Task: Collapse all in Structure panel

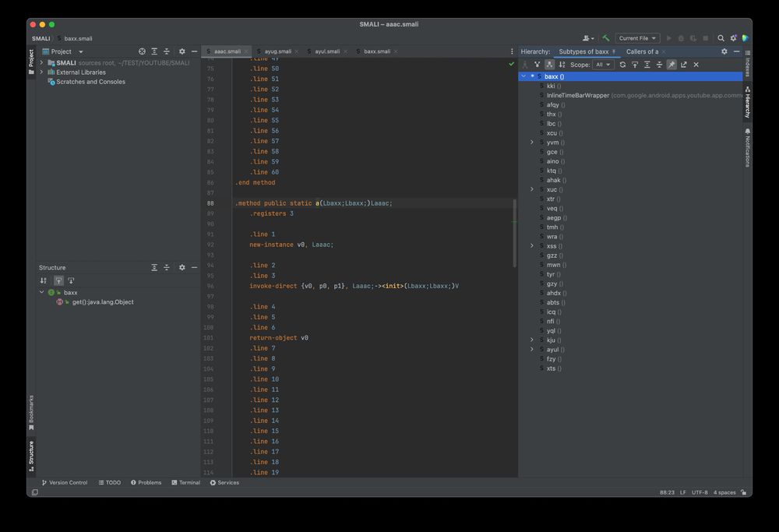Action: point(167,268)
